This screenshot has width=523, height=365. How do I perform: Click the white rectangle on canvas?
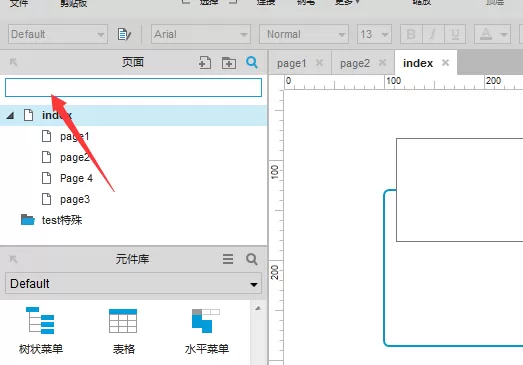tap(460, 190)
